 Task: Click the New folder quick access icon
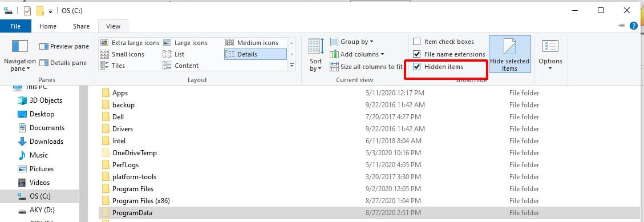click(40, 11)
